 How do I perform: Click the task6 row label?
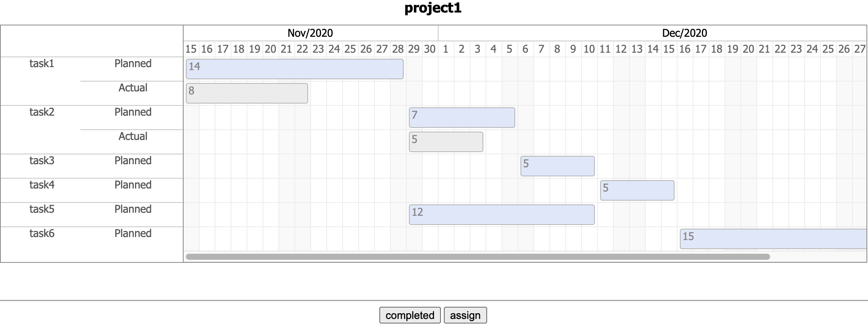coord(42,234)
